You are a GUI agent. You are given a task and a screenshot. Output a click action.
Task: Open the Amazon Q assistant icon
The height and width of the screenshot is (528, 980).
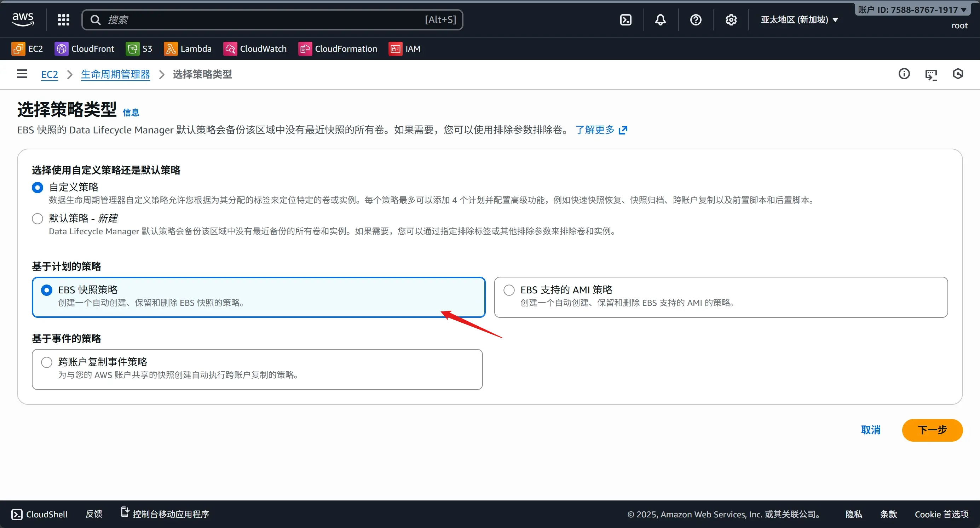[958, 73]
